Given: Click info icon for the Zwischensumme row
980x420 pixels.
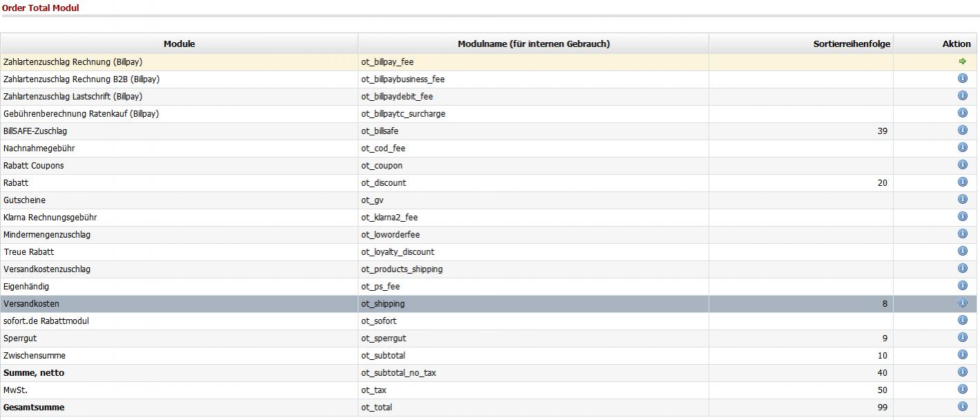Looking at the screenshot, I should (962, 355).
